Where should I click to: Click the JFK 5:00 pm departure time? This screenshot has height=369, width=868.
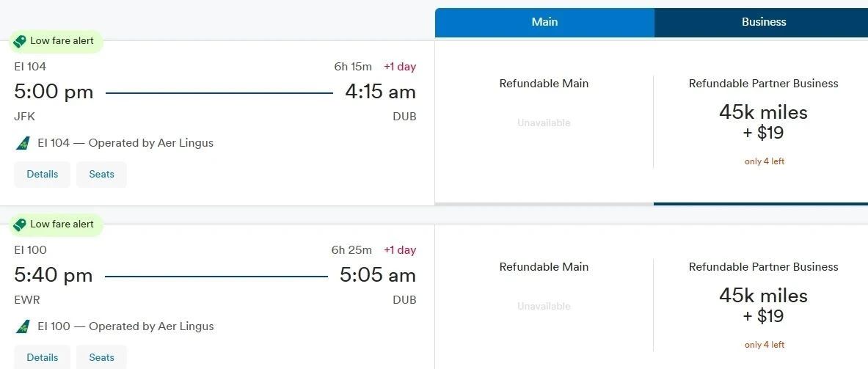54,92
